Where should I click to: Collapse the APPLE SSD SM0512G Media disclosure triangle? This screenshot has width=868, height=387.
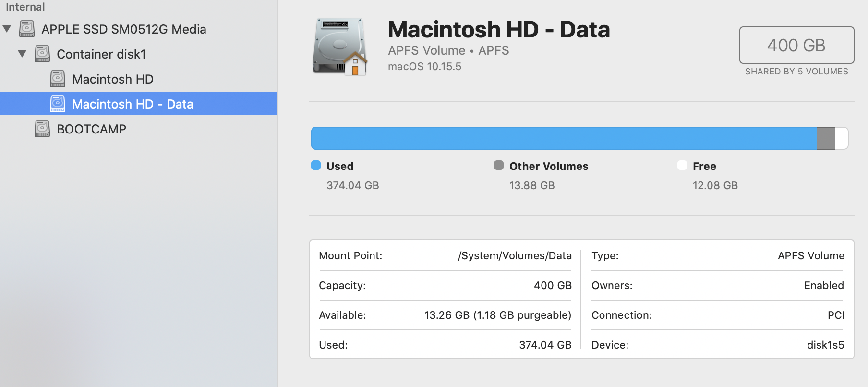click(7, 29)
